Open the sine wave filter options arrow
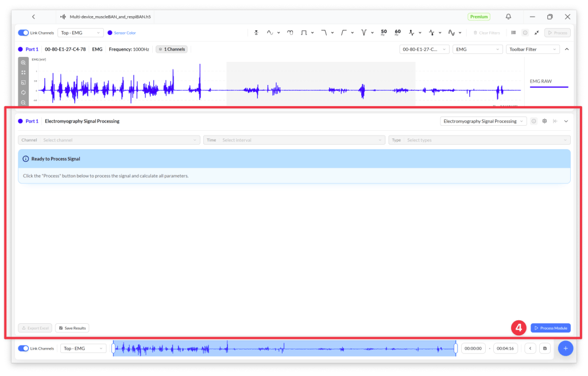The width and height of the screenshot is (588, 376). pos(278,33)
